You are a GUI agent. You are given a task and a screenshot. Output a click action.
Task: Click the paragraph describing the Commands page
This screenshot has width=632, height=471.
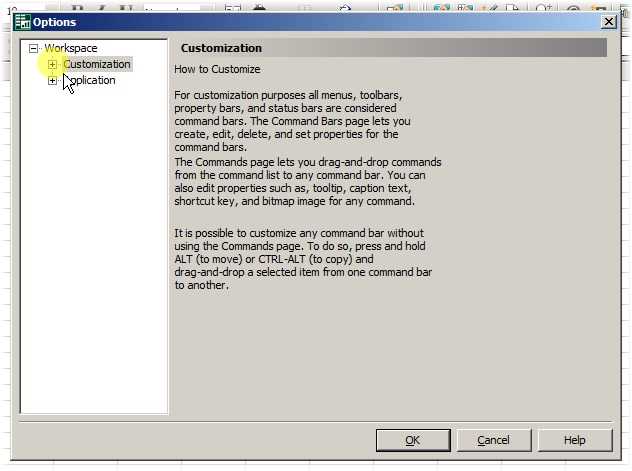click(x=306, y=181)
